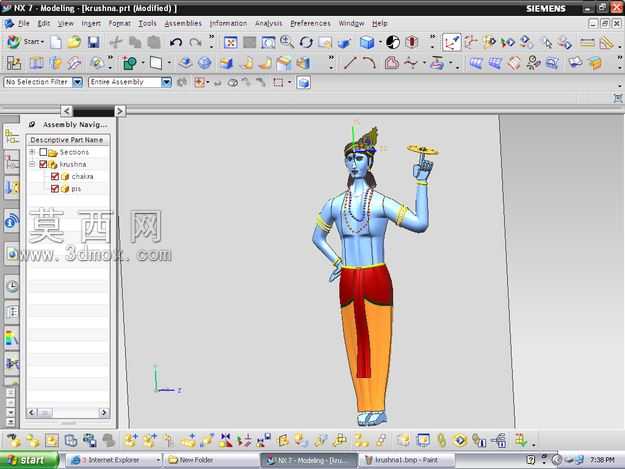The image size is (625, 469).
Task: Click the red clip section icon
Action: pos(411,42)
